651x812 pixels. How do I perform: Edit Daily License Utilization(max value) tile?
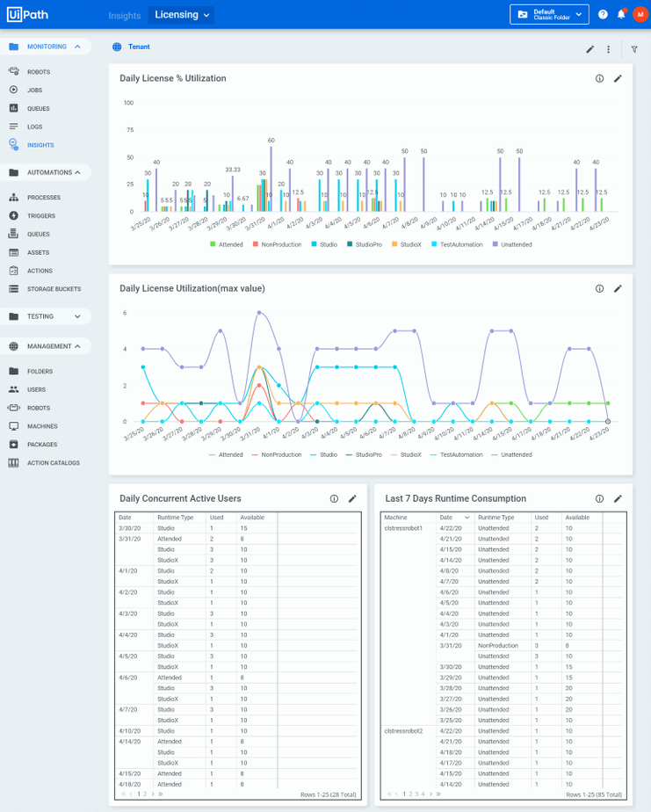(618, 289)
